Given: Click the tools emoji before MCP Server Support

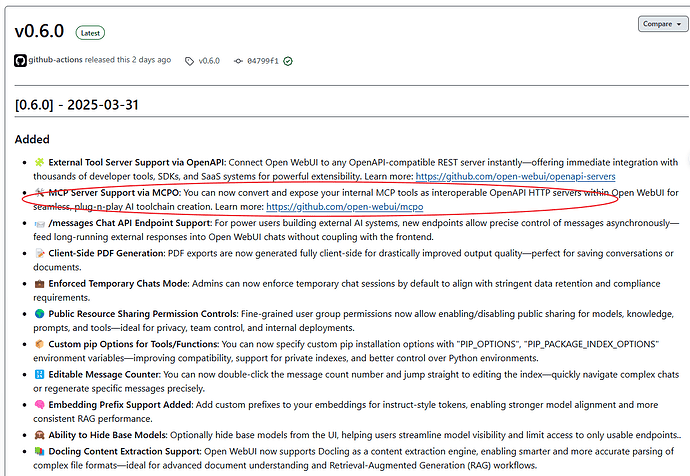Looking at the screenshot, I should coord(40,193).
